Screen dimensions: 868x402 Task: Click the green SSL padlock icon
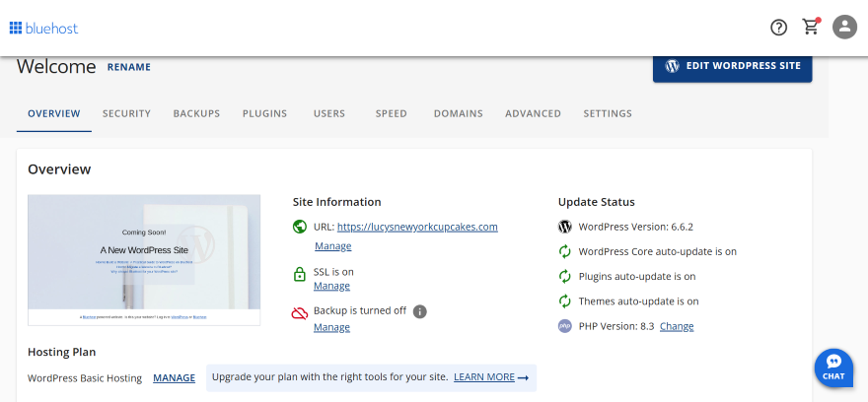(x=300, y=274)
